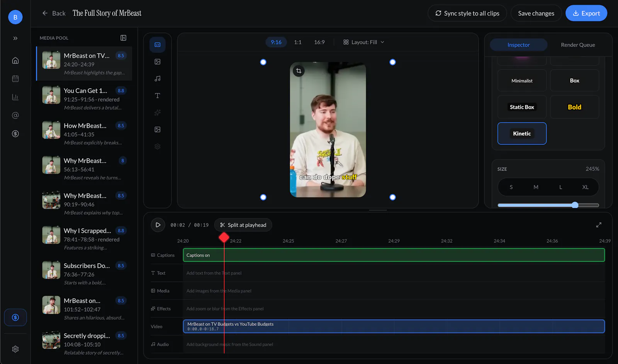Open 'Why I Scrapped...' clip in pool
Screen dimensions: 618x364
click(84, 239)
